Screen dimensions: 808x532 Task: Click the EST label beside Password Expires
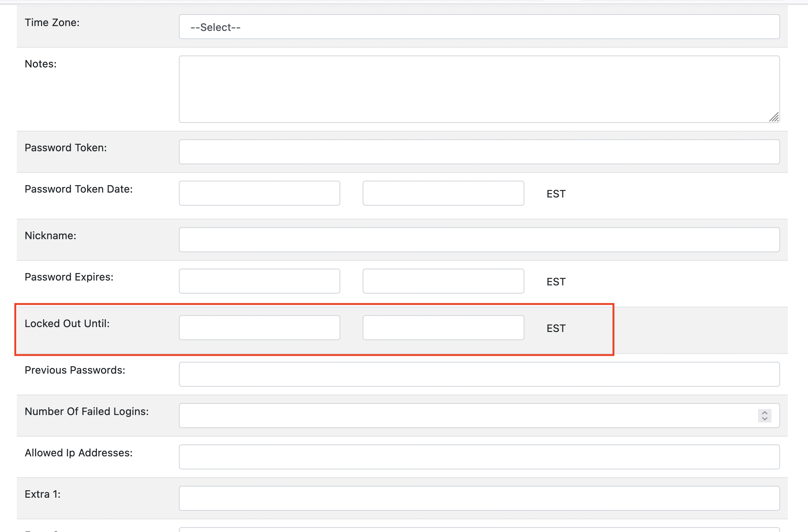[x=556, y=282]
